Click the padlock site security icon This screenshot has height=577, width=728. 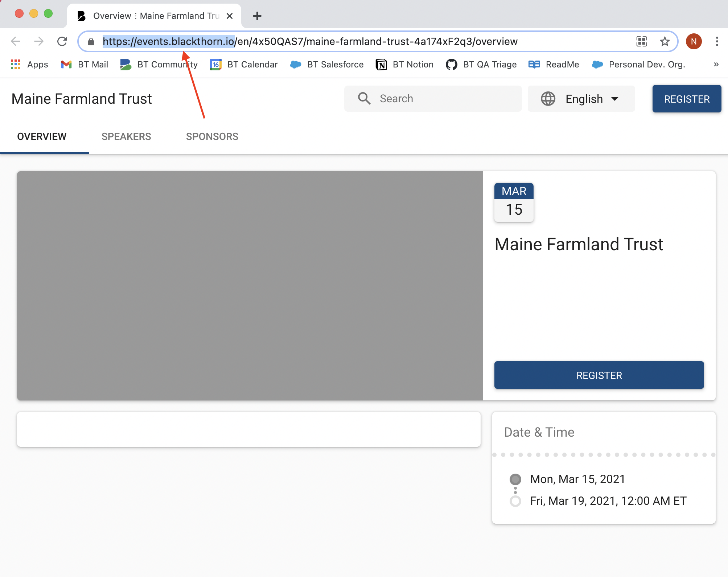point(91,42)
